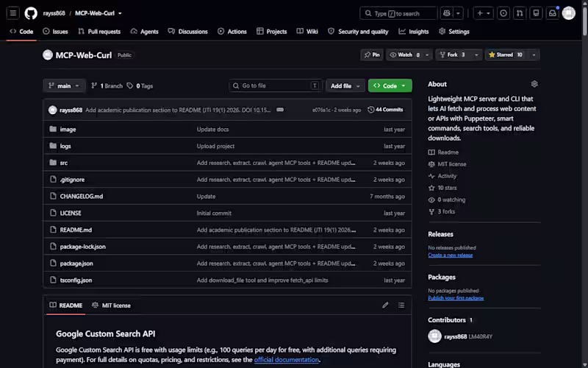Viewport: 588px width, 368px height.
Task: Open the main branch selector
Action: coord(64,86)
